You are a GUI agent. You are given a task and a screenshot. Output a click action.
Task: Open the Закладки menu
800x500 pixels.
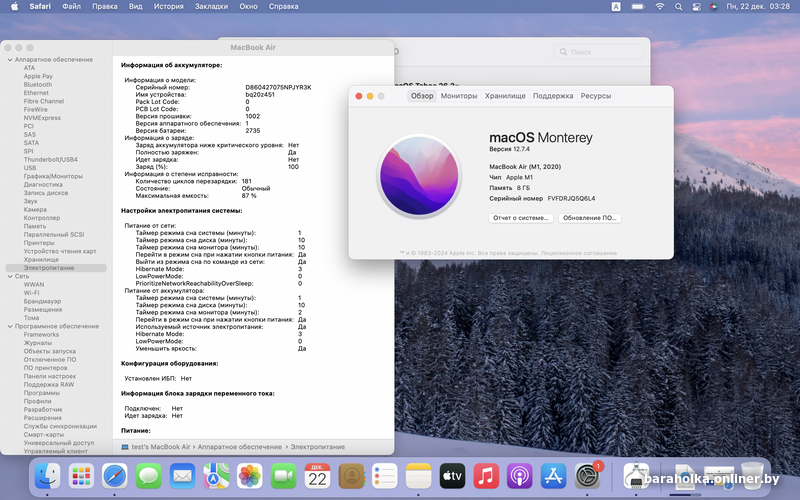click(210, 6)
